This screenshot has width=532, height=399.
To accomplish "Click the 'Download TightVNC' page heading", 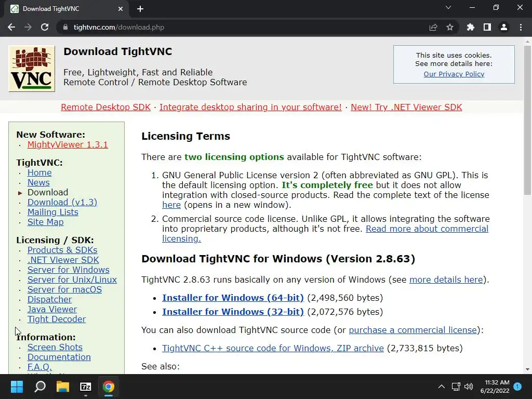I will pyautogui.click(x=118, y=51).
